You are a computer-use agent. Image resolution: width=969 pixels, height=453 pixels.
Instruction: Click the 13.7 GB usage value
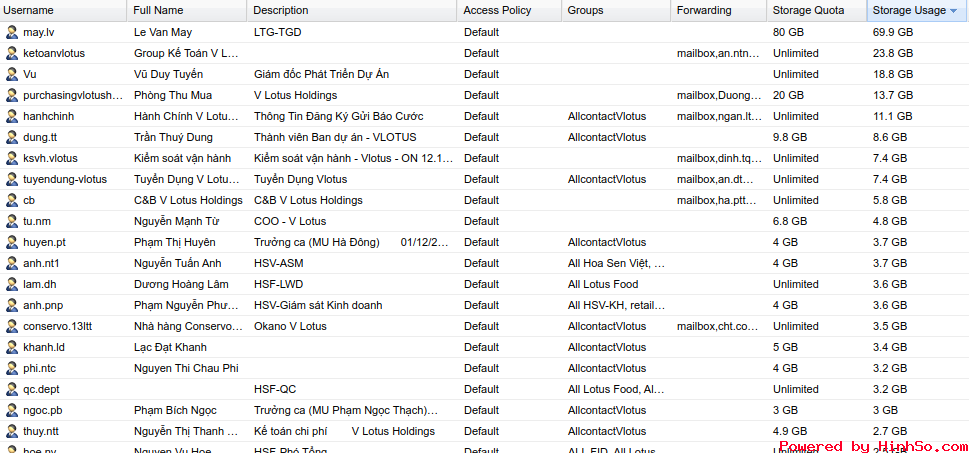point(892,95)
